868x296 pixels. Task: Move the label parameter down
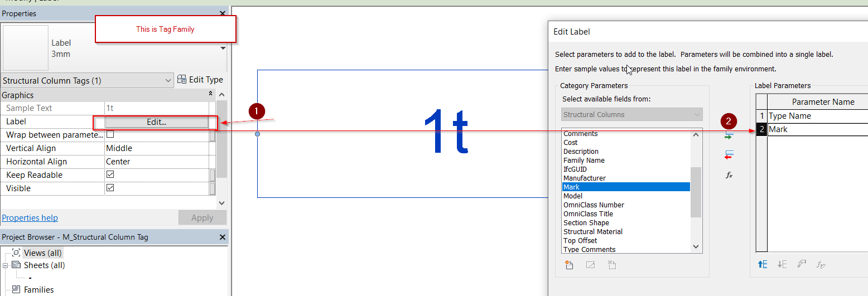(782, 265)
